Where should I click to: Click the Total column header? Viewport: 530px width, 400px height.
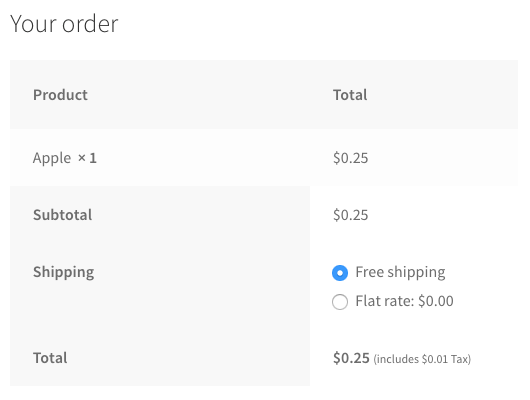[350, 95]
